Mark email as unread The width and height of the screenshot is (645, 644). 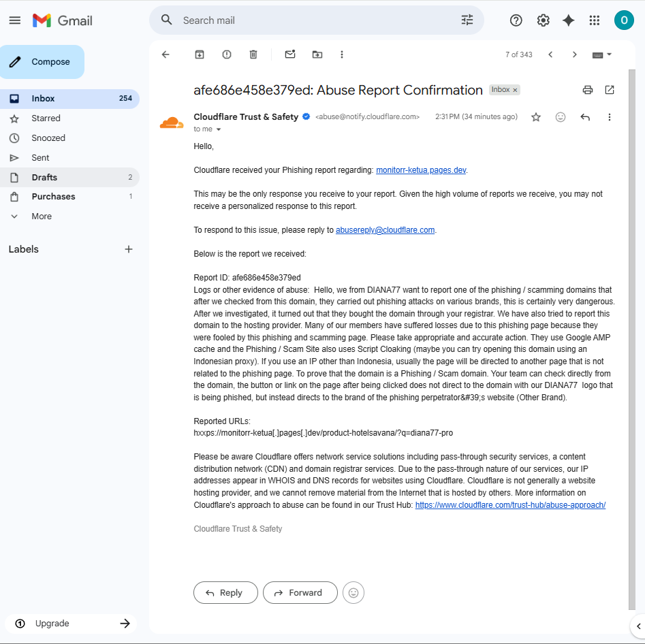tap(290, 54)
